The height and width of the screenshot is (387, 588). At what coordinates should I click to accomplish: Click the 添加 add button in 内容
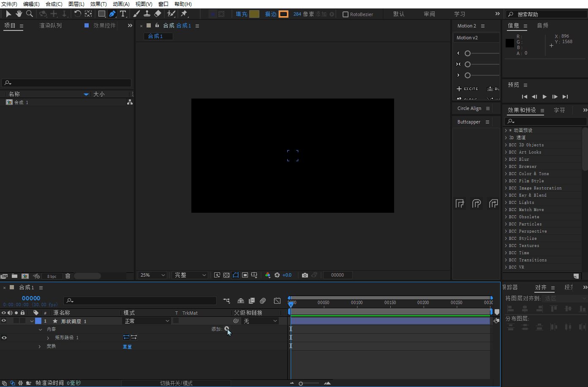(227, 329)
